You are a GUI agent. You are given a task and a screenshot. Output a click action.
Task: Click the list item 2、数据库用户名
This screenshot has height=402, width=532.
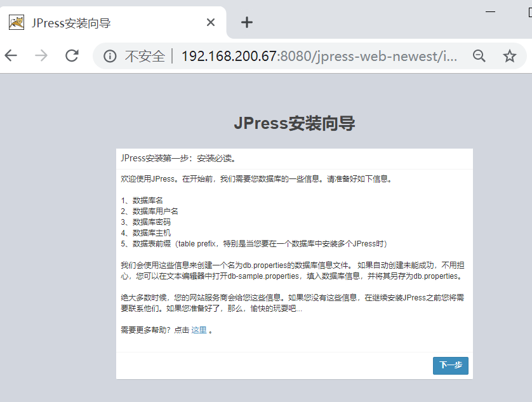coord(149,211)
